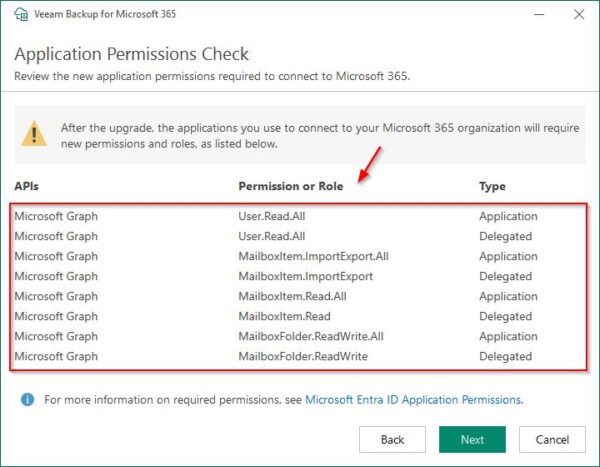Click the Veeam Backup app icon
The image size is (600, 467).
coord(21,14)
